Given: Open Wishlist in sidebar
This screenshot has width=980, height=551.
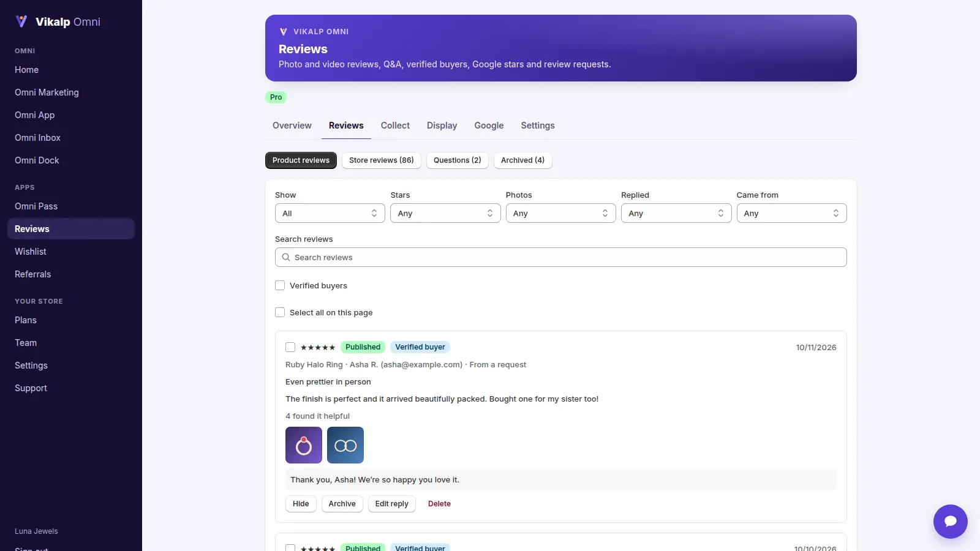Looking at the screenshot, I should coord(71,252).
